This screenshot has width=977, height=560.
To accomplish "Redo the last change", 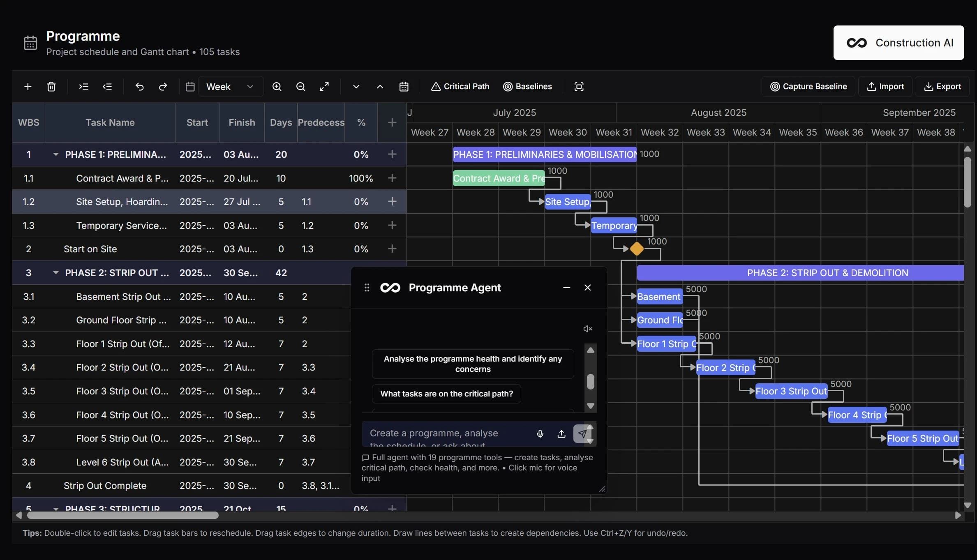I will pyautogui.click(x=163, y=86).
